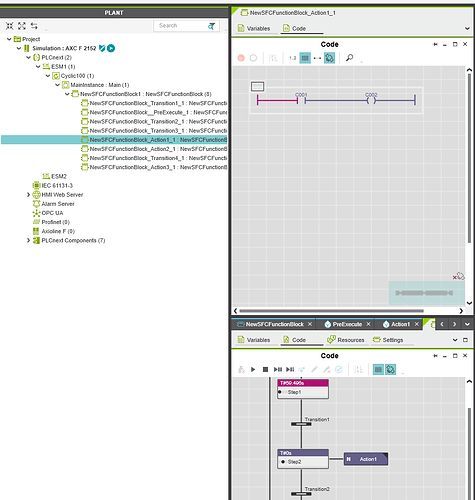Click the vertical scrollbar of the ladder editor
Image resolution: width=475 pixels, height=500 pixels.
pos(469,158)
